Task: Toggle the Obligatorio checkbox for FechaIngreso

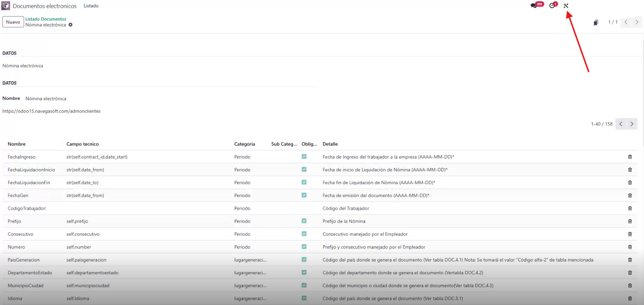Action: click(x=304, y=157)
